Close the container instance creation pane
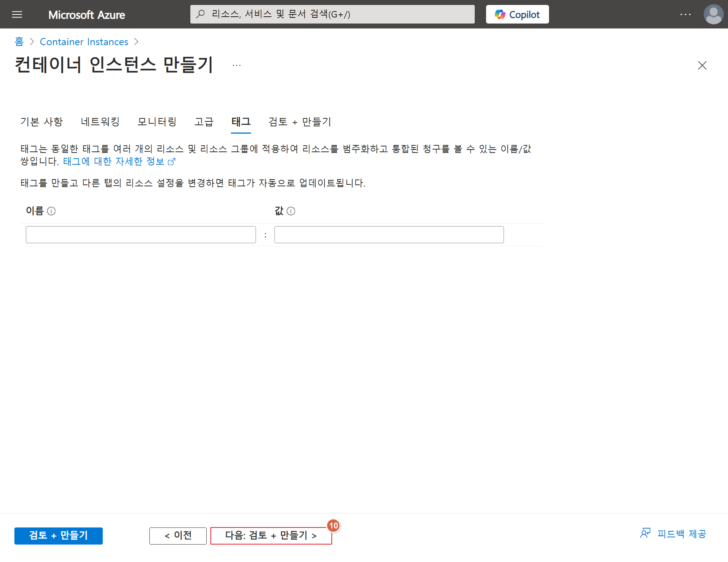Image resolution: width=728 pixels, height=562 pixels. (702, 65)
